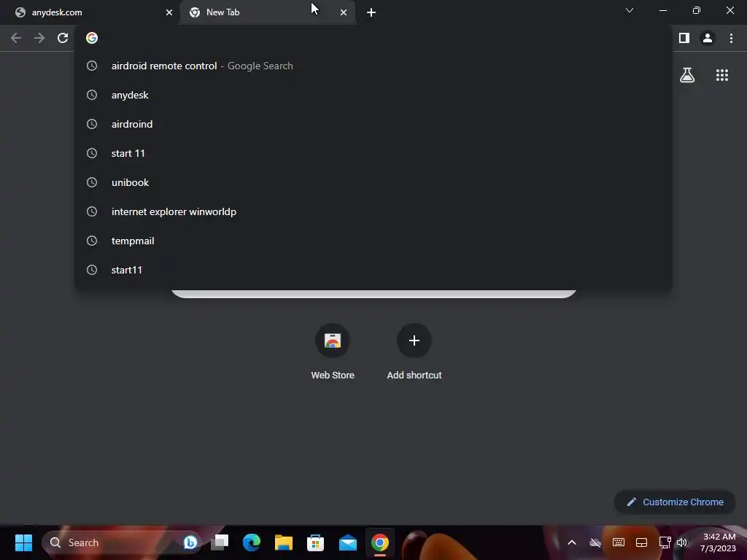Show hidden system tray icons
Image resolution: width=747 pixels, height=560 pixels.
point(572,542)
